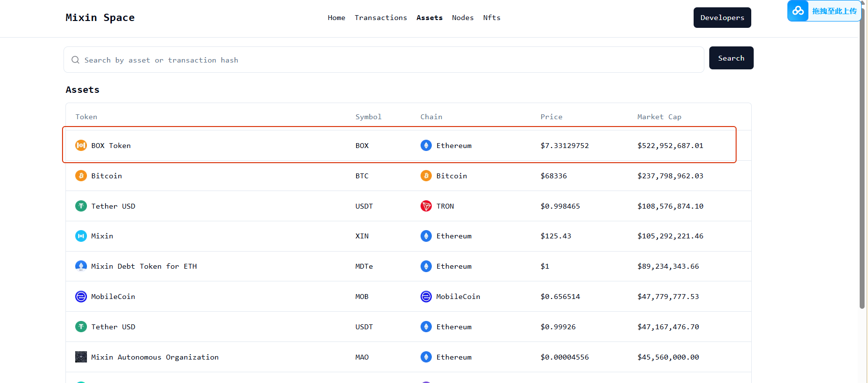The height and width of the screenshot is (383, 868).
Task: Click the TRON chain icon
Action: coord(426,206)
